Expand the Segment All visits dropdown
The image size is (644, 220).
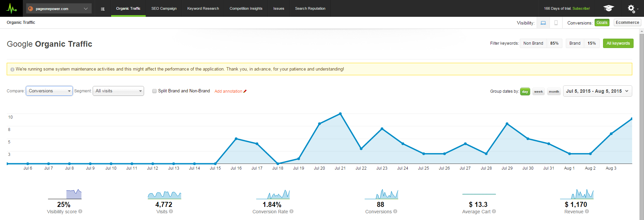click(118, 91)
